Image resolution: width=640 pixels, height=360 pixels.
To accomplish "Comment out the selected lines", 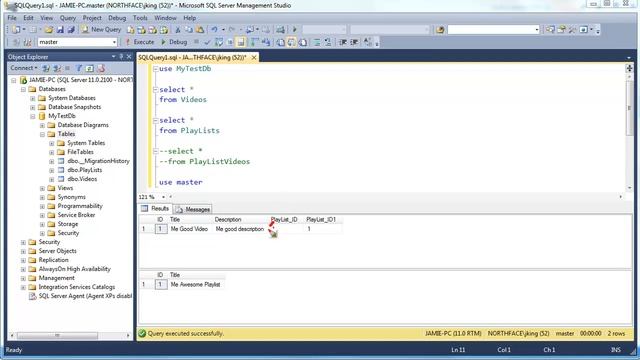I will [x=317, y=42].
